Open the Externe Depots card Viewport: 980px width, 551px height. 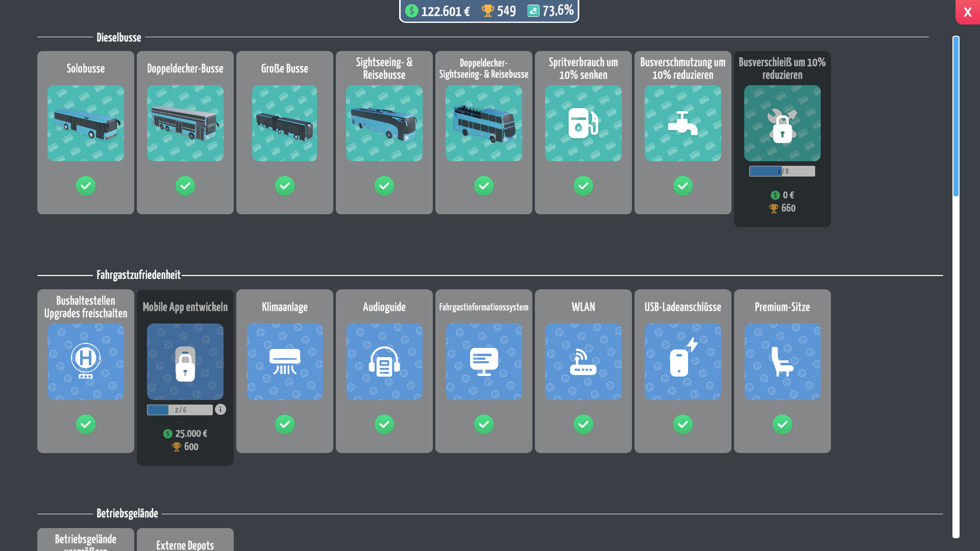185,541
